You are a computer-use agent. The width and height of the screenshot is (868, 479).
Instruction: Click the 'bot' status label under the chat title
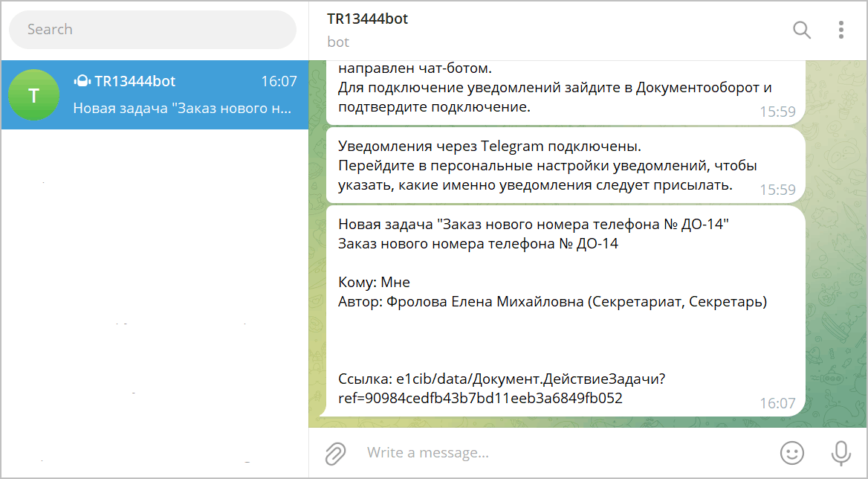point(338,42)
